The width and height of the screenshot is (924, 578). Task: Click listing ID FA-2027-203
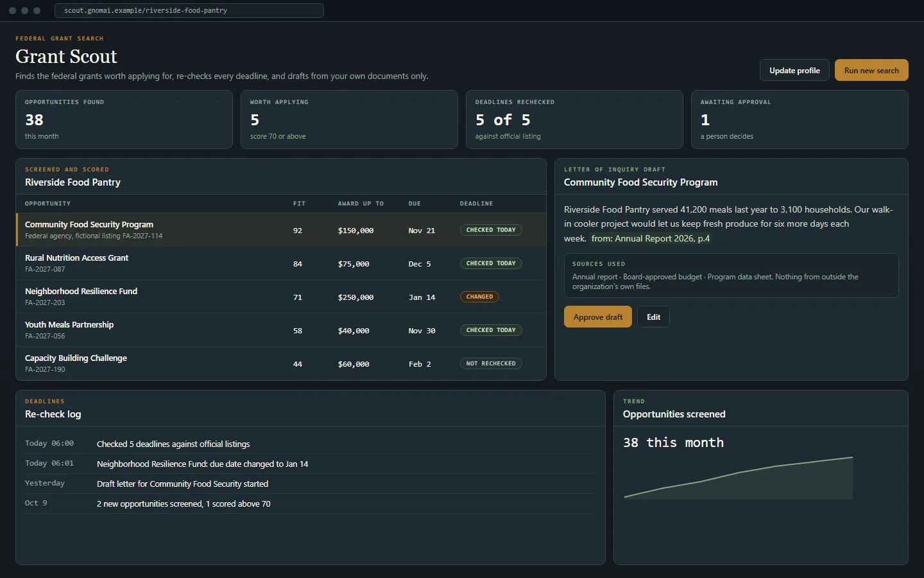[x=45, y=302]
